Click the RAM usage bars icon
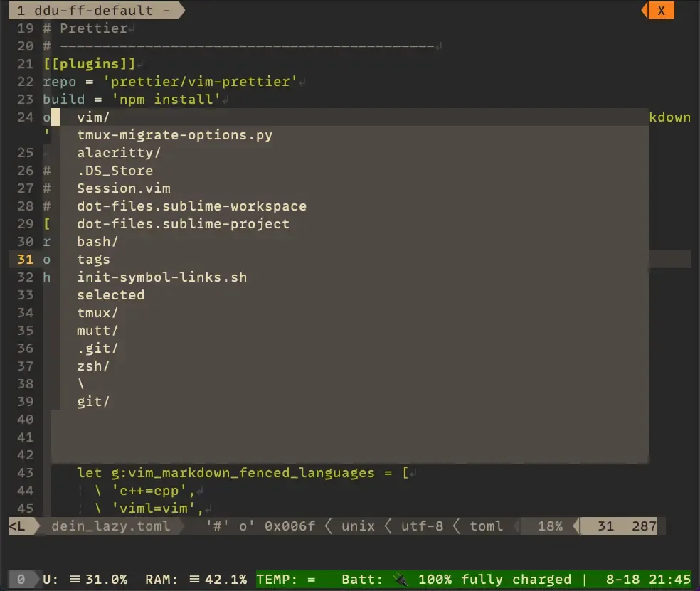Image resolution: width=700 pixels, height=591 pixels. (x=195, y=580)
